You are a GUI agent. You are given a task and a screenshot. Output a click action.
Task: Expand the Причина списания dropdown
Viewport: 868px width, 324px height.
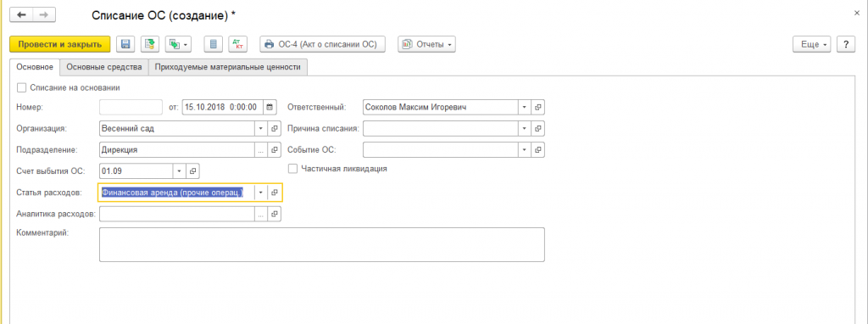[525, 128]
